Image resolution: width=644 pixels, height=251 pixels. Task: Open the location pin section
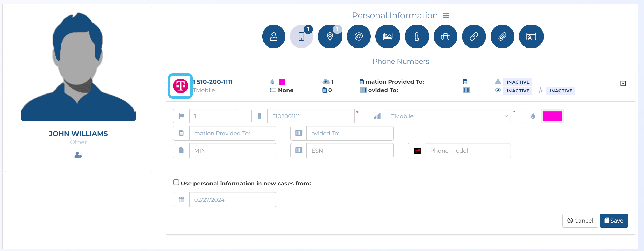click(x=330, y=36)
